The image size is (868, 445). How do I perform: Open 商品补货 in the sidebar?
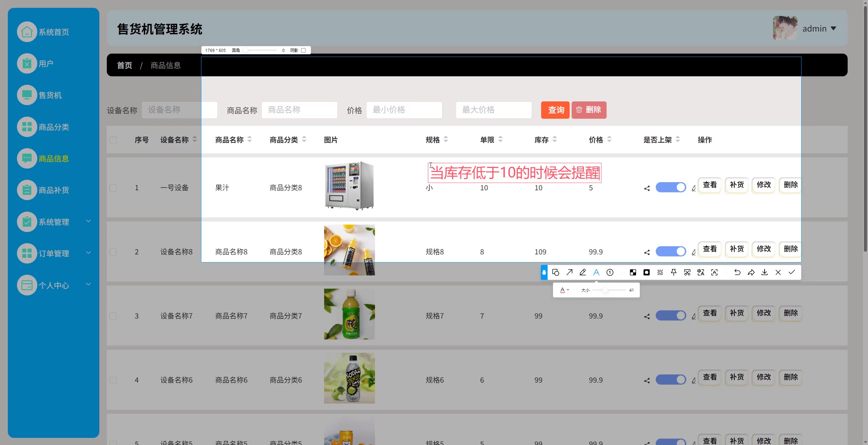click(x=54, y=190)
